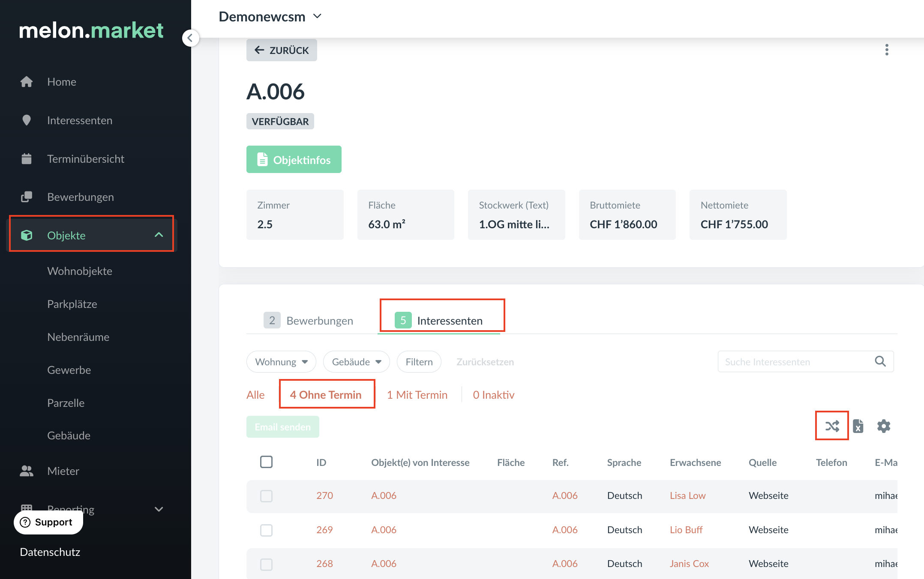This screenshot has height=579, width=924.
Task: Open Terminübersicht calendar entry
Action: point(86,159)
